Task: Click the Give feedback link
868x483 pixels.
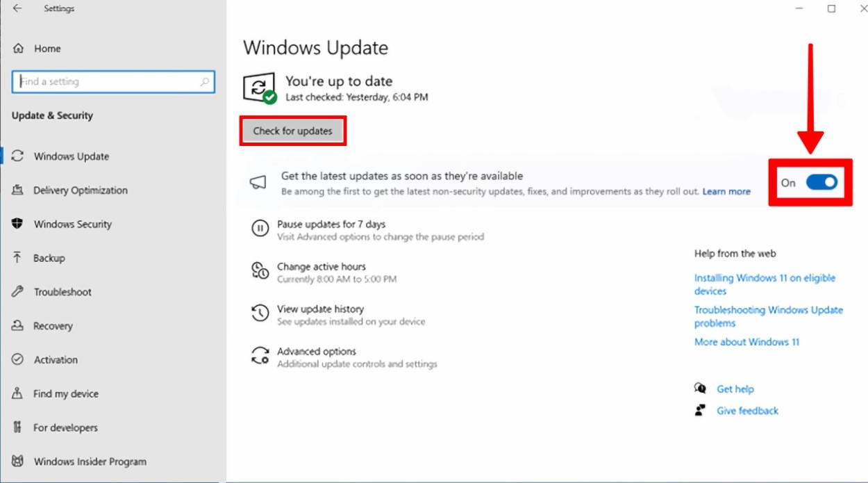Action: pyautogui.click(x=747, y=411)
